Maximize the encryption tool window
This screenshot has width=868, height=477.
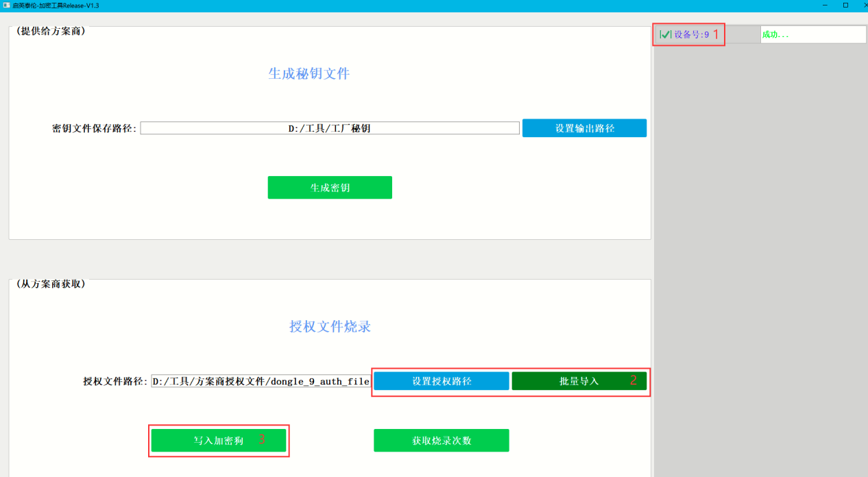click(845, 5)
